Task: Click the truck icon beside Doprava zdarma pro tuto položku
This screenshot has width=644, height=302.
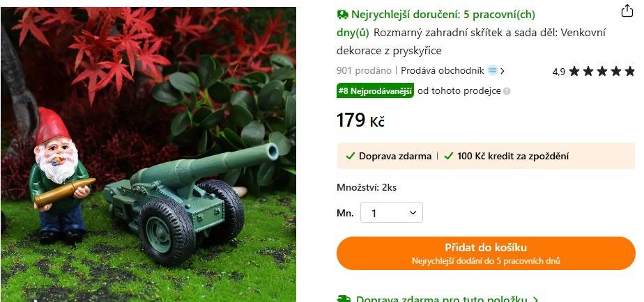Action: (x=344, y=299)
